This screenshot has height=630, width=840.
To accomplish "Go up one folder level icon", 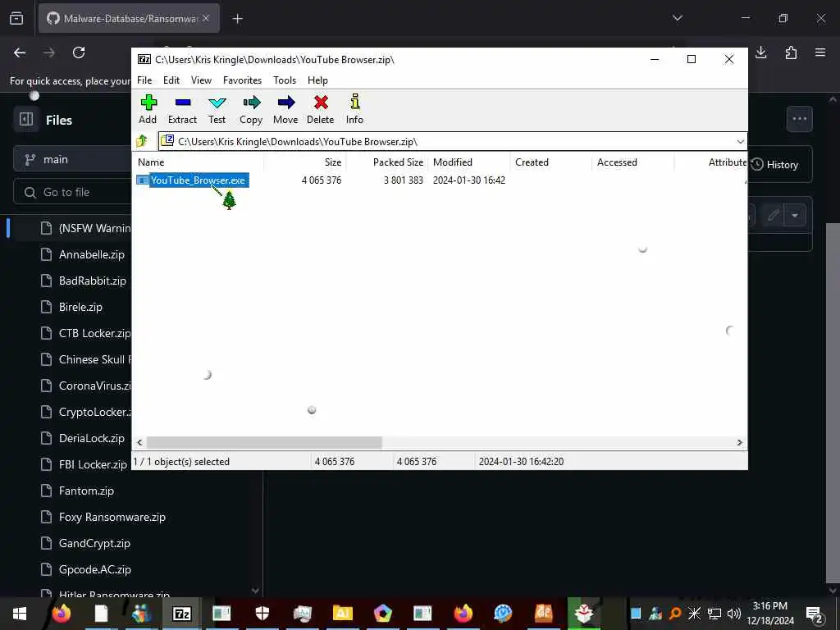I will click(x=142, y=141).
